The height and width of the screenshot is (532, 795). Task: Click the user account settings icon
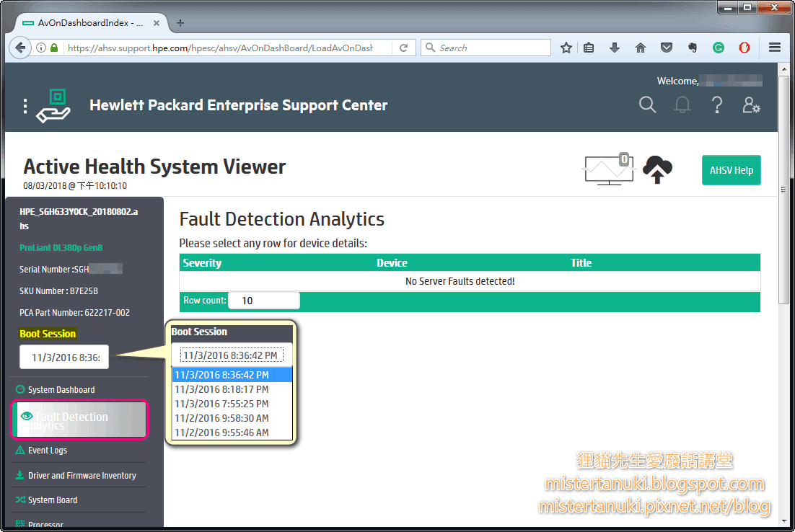pyautogui.click(x=751, y=105)
